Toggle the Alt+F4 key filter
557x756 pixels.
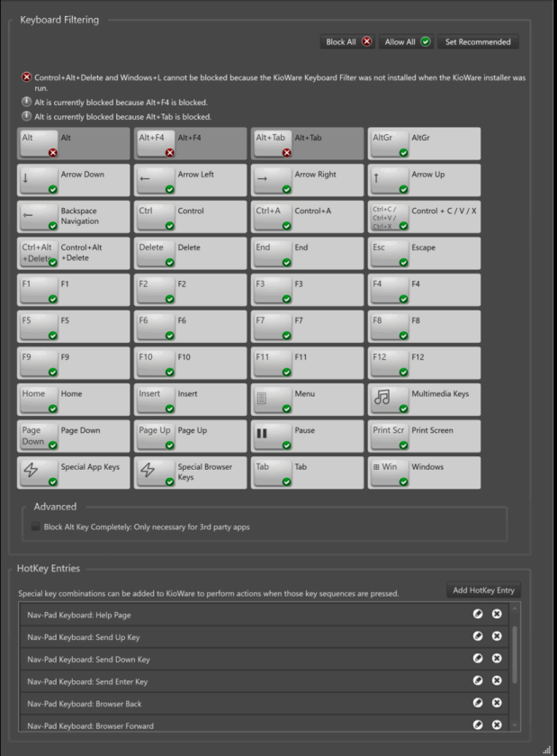pyautogui.click(x=190, y=143)
